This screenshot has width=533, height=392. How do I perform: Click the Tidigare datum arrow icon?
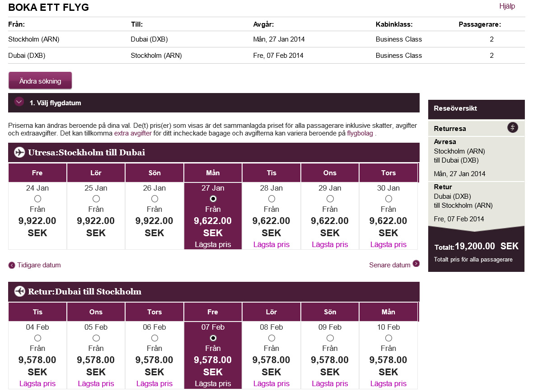tap(12, 265)
